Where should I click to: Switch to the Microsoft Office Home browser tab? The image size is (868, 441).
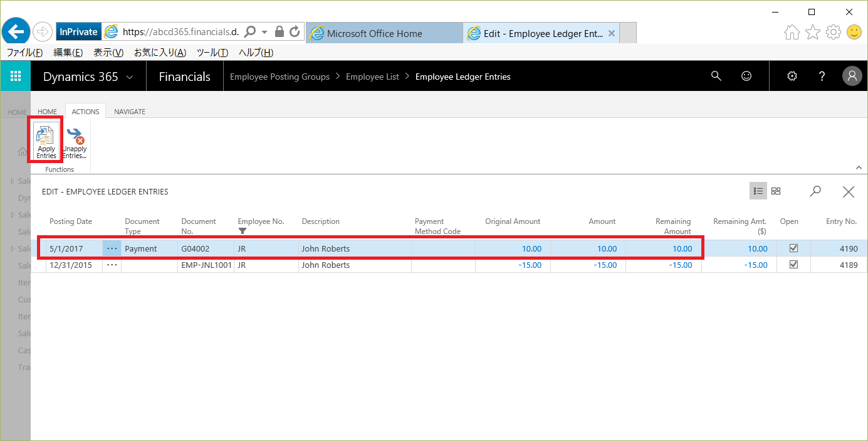(x=384, y=34)
